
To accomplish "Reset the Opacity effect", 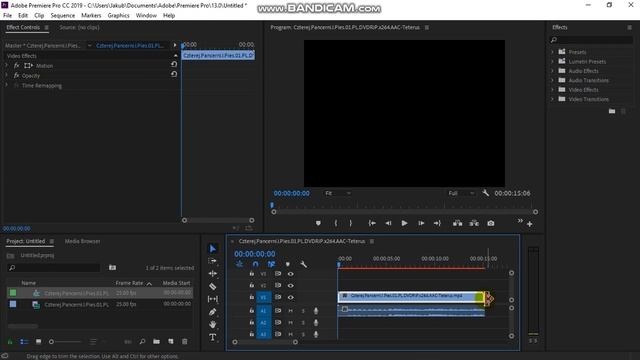I will (174, 74).
